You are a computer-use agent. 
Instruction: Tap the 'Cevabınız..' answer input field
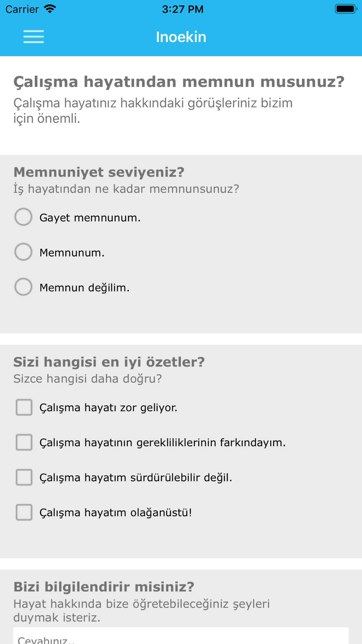[181, 636]
